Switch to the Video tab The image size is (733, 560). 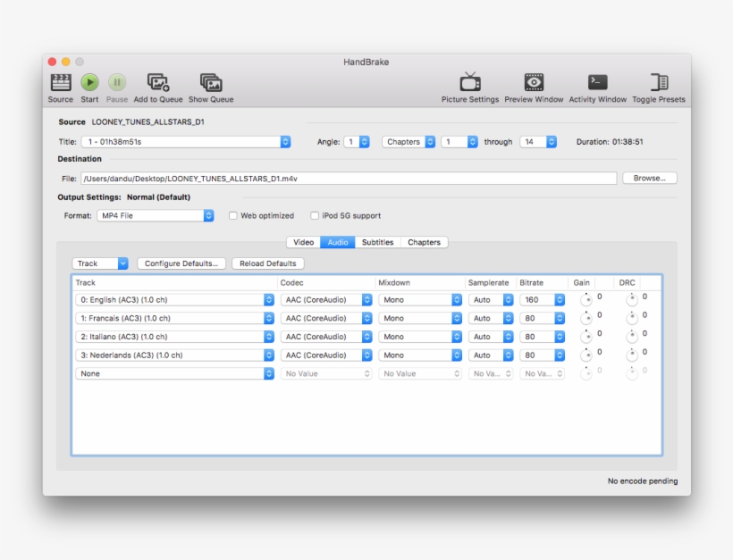click(303, 241)
